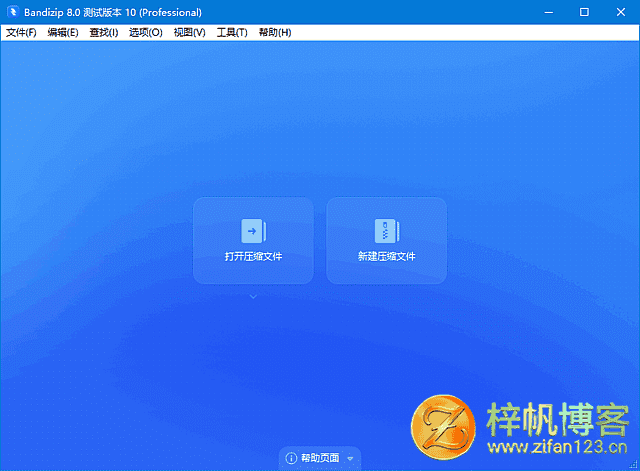This screenshot has height=471, width=640.
Task: Close the Bandizip window
Action: click(620, 12)
